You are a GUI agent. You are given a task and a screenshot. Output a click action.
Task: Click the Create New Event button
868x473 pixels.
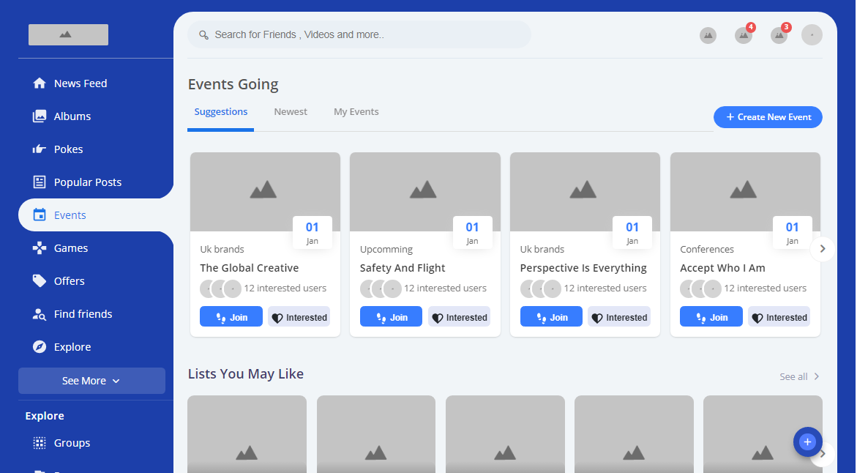click(768, 117)
